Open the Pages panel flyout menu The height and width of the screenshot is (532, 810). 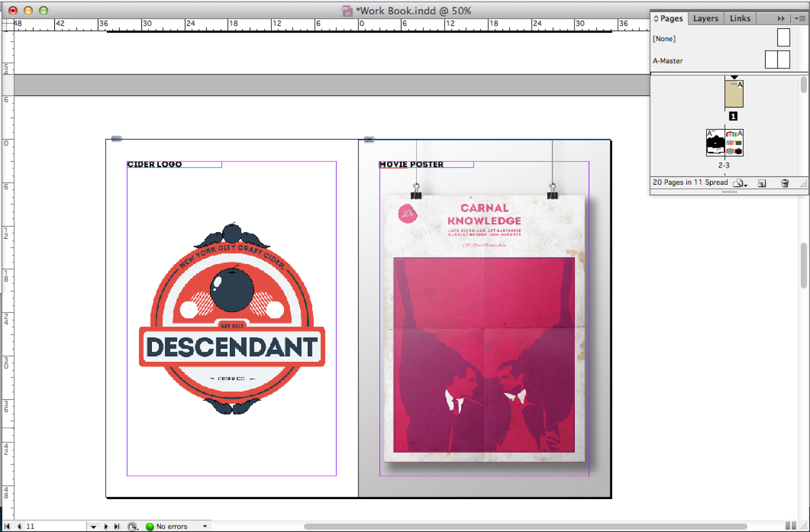click(x=800, y=19)
